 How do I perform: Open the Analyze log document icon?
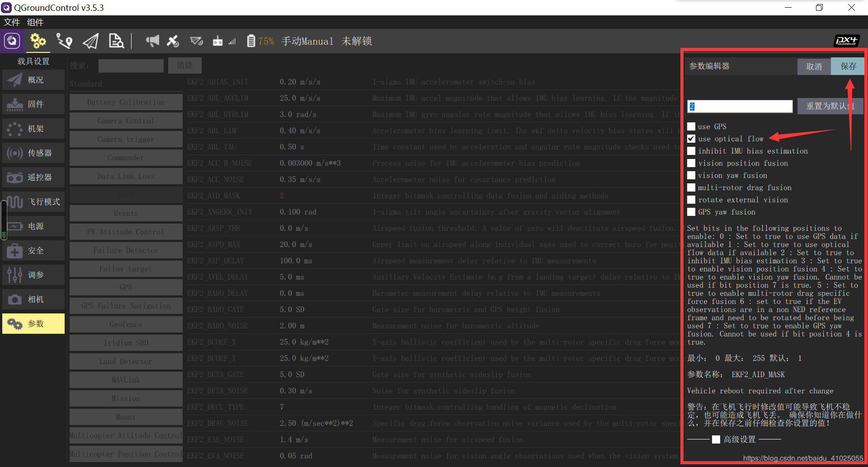[x=116, y=41]
